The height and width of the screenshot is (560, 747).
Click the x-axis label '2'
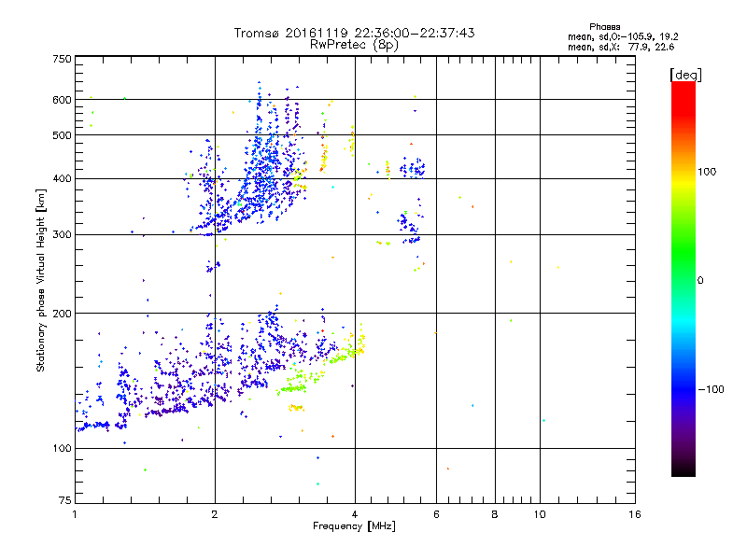215,514
